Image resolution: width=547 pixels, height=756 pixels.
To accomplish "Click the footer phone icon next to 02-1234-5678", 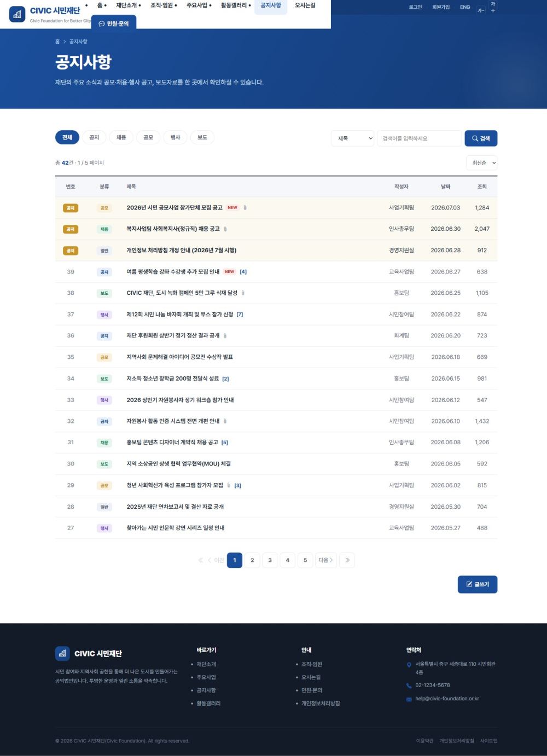I will point(409,685).
